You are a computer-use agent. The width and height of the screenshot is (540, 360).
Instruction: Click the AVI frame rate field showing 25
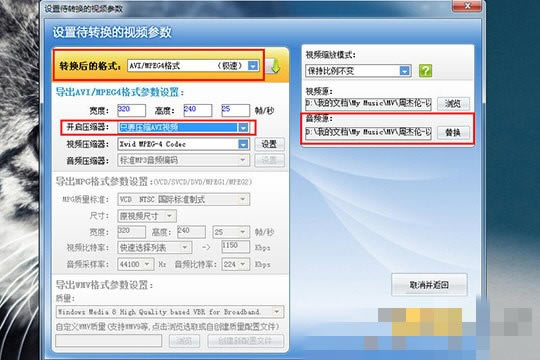236,111
